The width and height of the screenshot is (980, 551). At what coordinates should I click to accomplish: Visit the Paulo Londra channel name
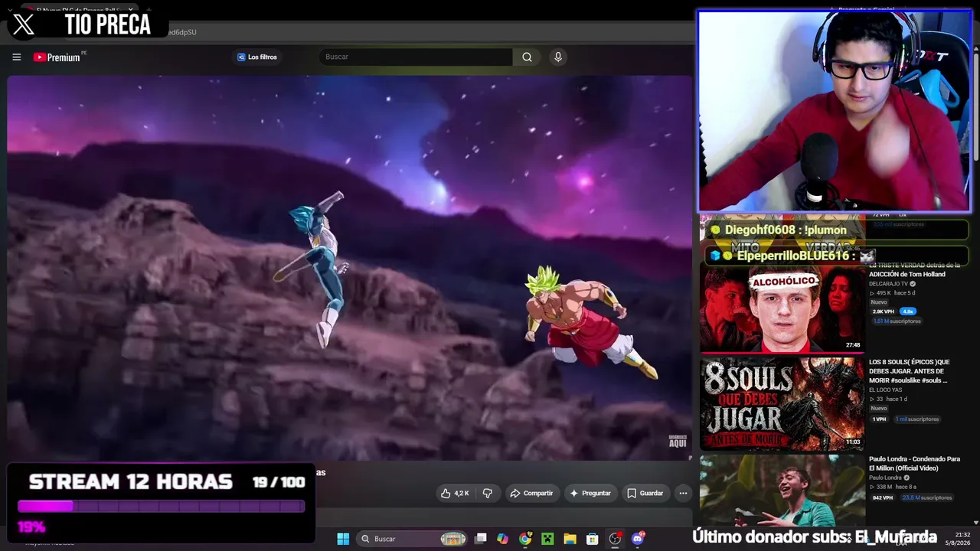coord(886,478)
